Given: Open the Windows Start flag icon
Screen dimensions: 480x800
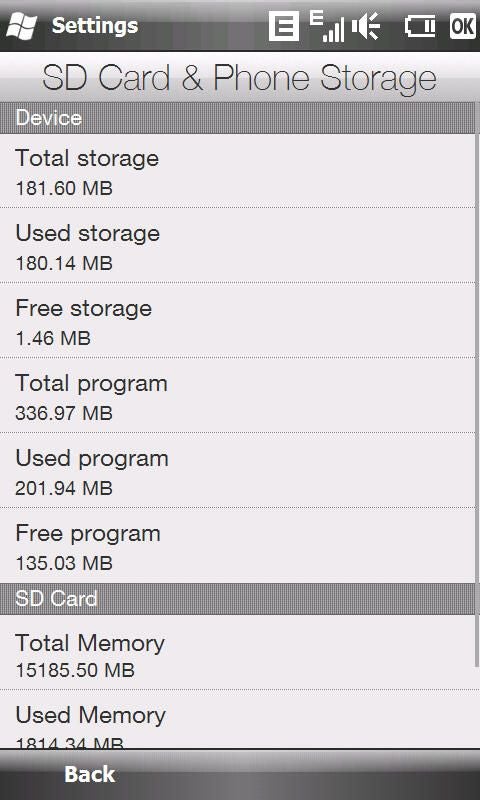Looking at the screenshot, I should tap(21, 26).
